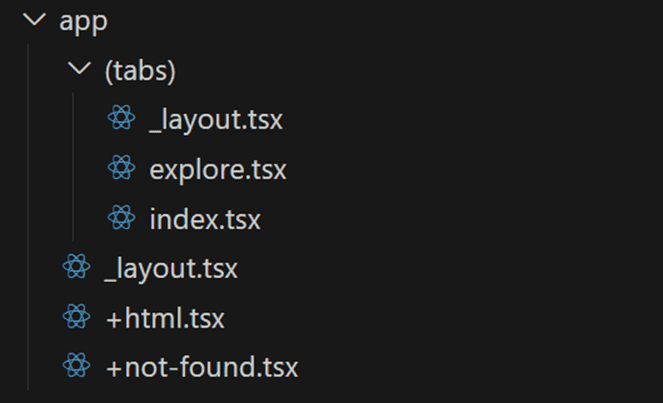
Task: Click the React icon beside +not-found.tsx
Action: point(77,366)
